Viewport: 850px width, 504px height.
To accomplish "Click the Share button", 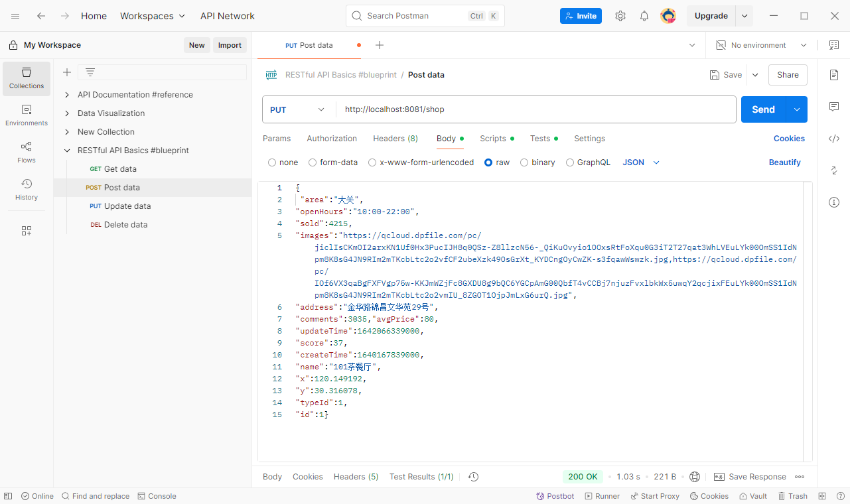I will pos(788,75).
